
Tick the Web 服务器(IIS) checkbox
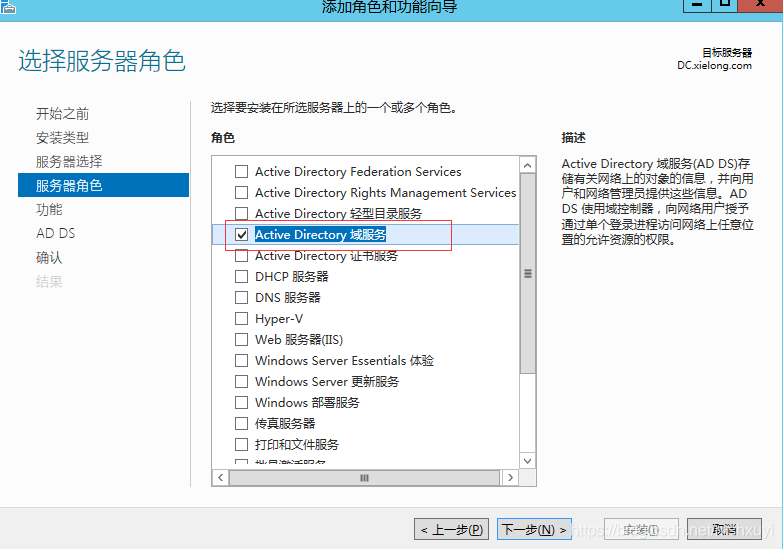pyautogui.click(x=241, y=339)
